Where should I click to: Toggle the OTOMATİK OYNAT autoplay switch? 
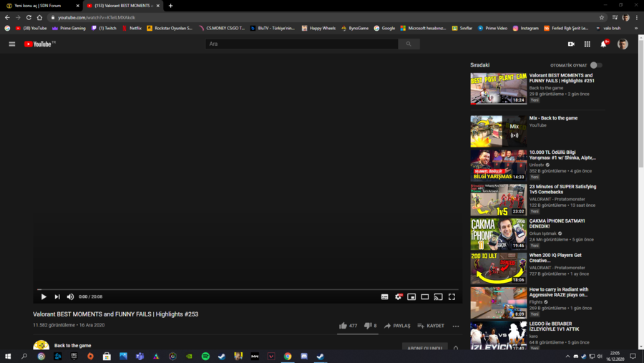click(596, 65)
